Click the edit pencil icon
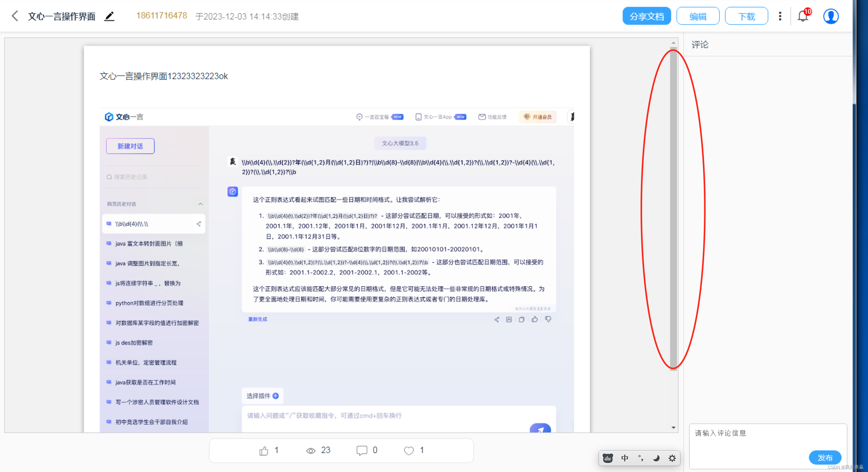 click(111, 16)
